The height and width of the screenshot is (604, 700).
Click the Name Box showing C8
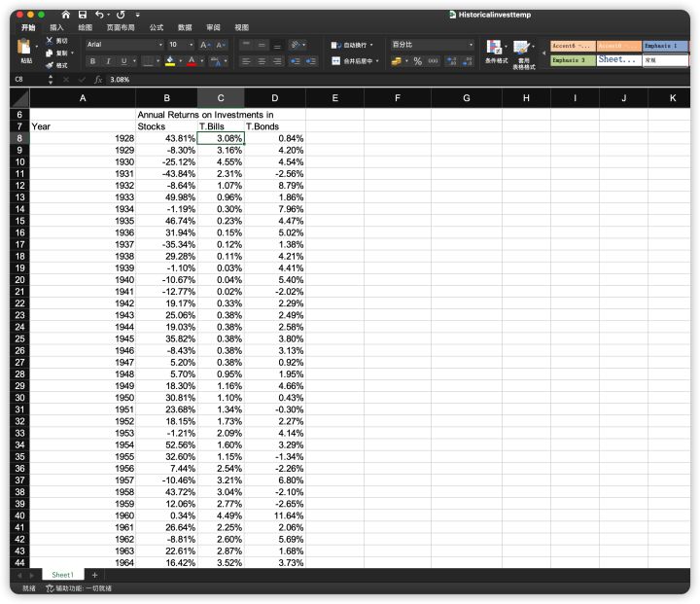(x=29, y=80)
